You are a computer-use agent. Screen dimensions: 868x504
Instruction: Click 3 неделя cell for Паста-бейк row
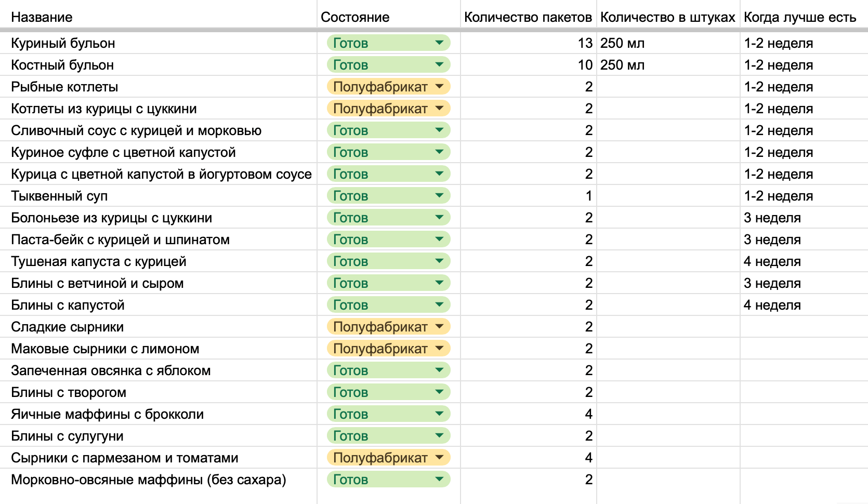pos(772,240)
